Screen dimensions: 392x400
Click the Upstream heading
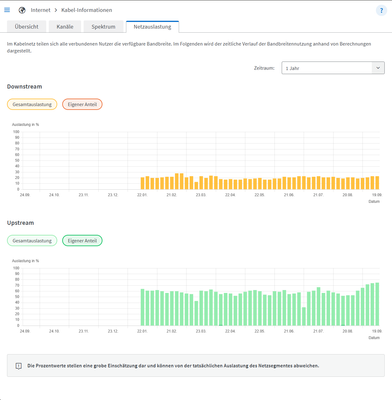[20, 223]
